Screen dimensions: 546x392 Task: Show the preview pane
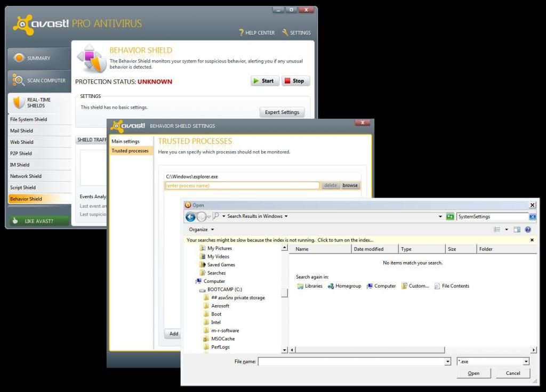coord(517,230)
